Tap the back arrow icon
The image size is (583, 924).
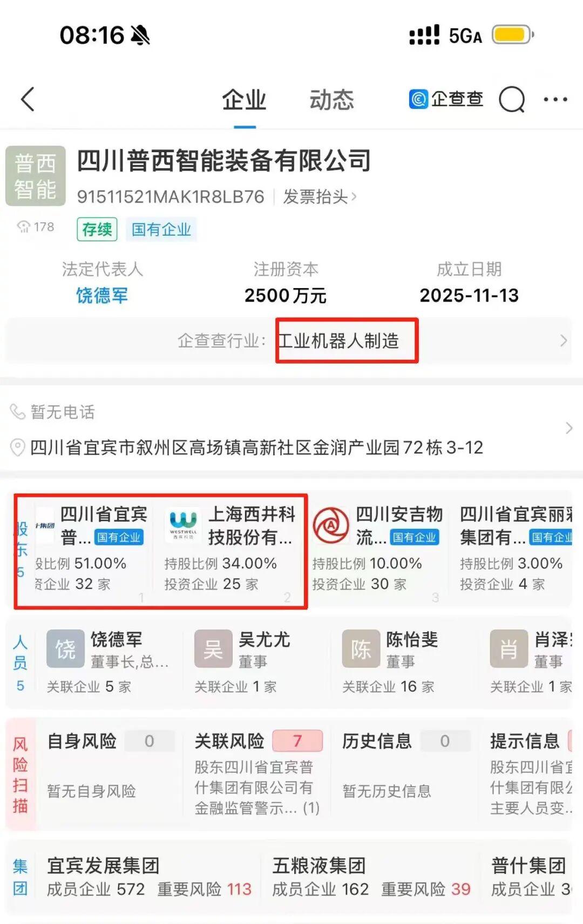tap(28, 99)
